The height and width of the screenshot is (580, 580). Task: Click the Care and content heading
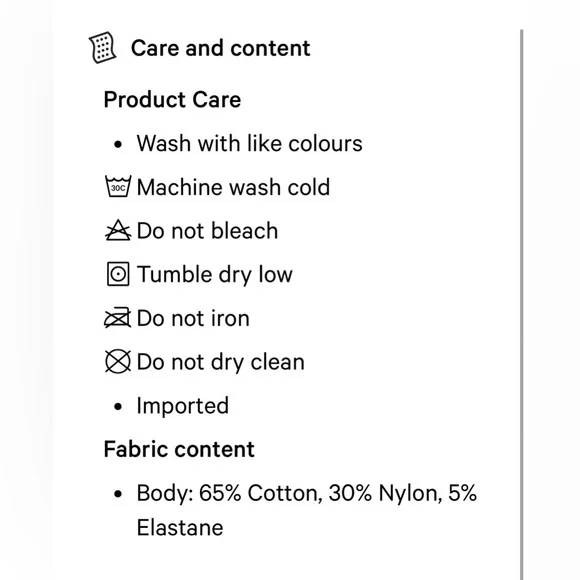(220, 48)
